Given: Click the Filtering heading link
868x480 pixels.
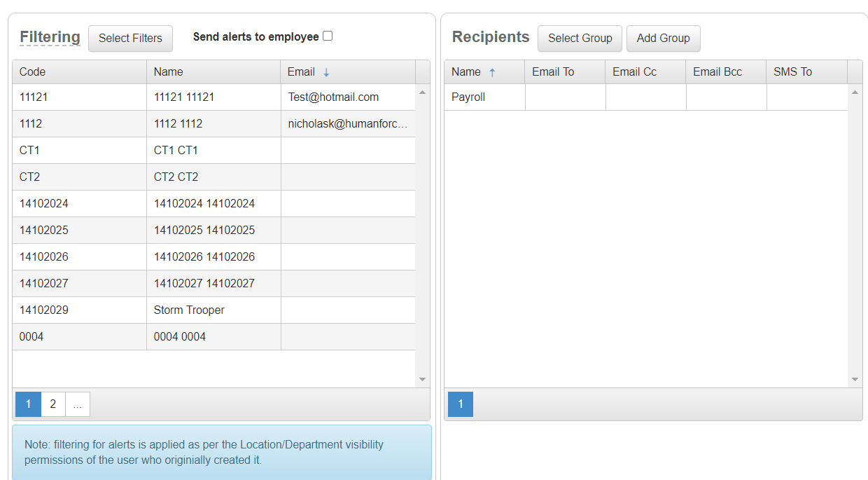Looking at the screenshot, I should pos(50,37).
